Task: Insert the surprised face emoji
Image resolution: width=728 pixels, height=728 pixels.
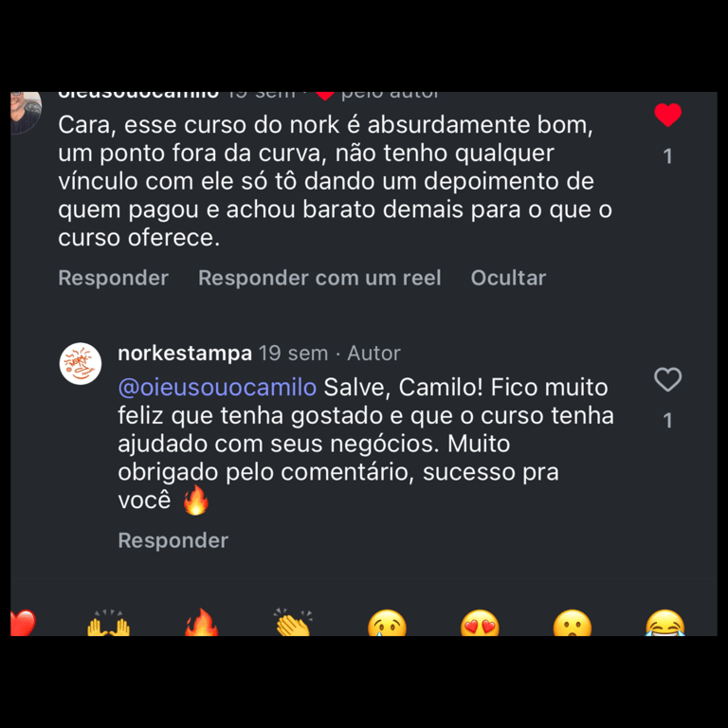Action: 572,623
